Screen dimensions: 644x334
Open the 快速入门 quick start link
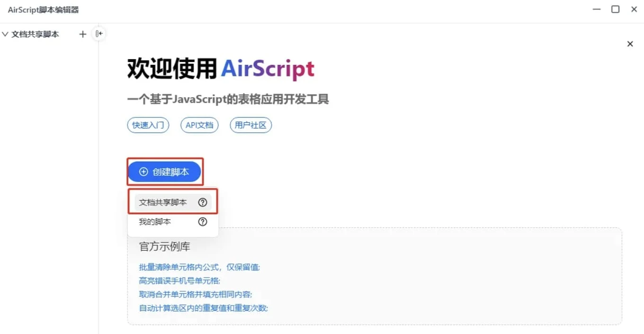pyautogui.click(x=148, y=125)
